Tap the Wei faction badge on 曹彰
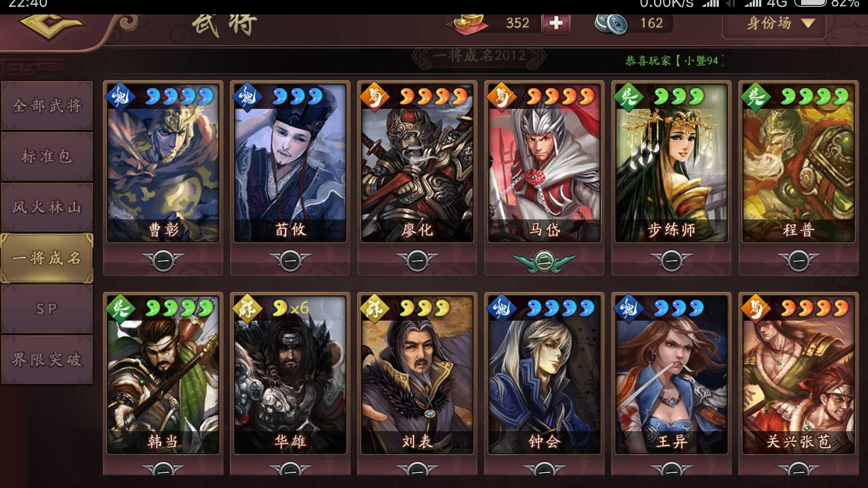This screenshot has height=488, width=868. coord(120,96)
